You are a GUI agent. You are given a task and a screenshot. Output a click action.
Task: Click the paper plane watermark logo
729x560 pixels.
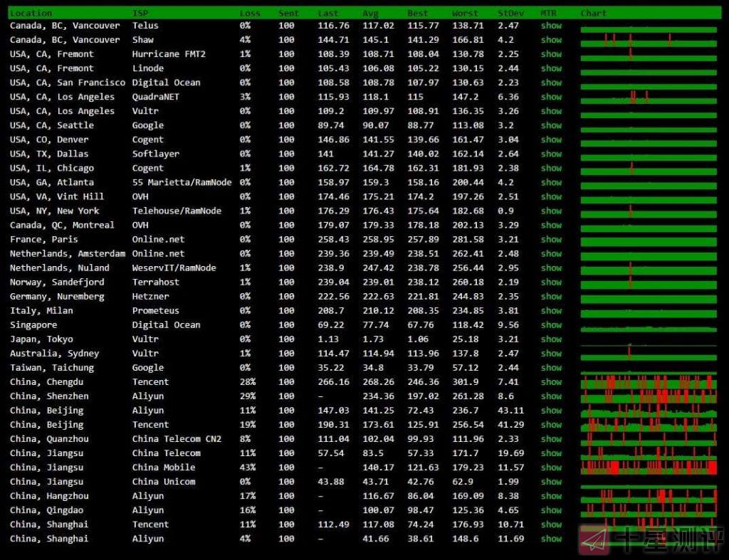[x=595, y=540]
